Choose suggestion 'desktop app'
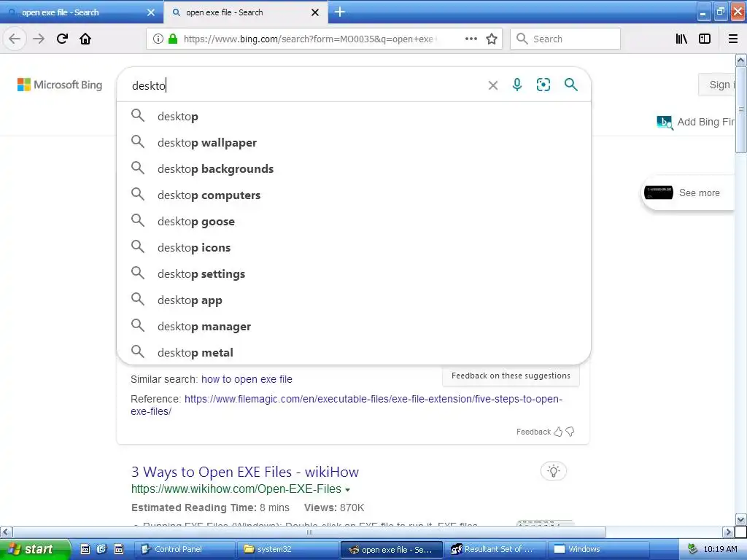The width and height of the screenshot is (747, 560). [x=354, y=300]
